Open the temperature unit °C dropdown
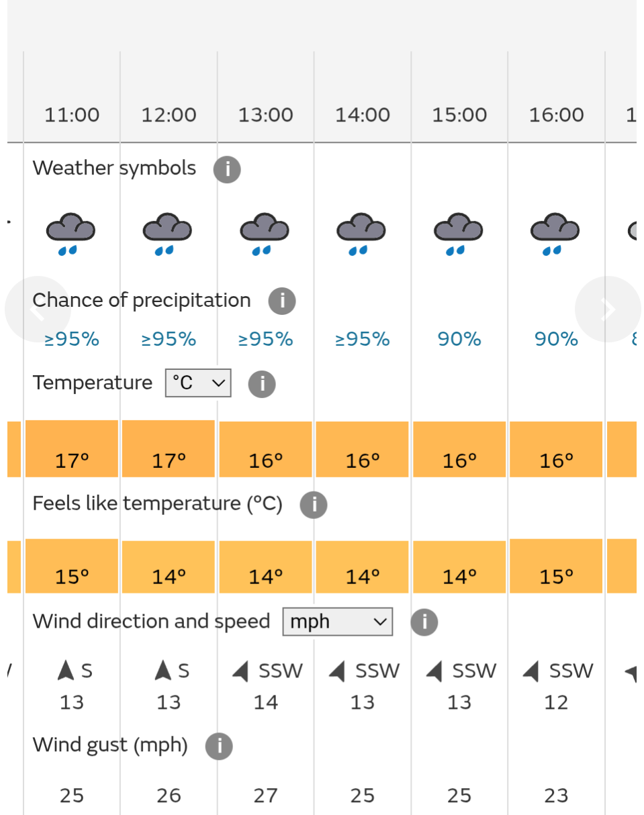The width and height of the screenshot is (644, 815). click(x=198, y=383)
